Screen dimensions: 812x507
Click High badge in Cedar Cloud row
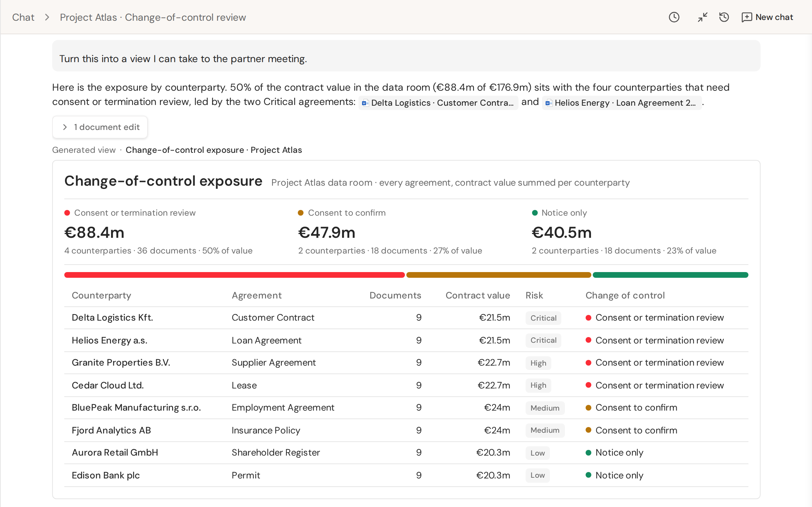pos(538,385)
